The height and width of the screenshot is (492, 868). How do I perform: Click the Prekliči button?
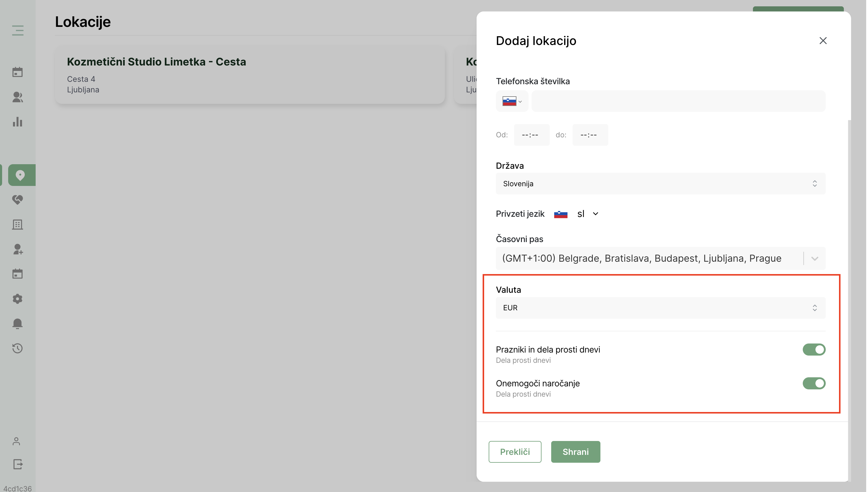click(515, 452)
